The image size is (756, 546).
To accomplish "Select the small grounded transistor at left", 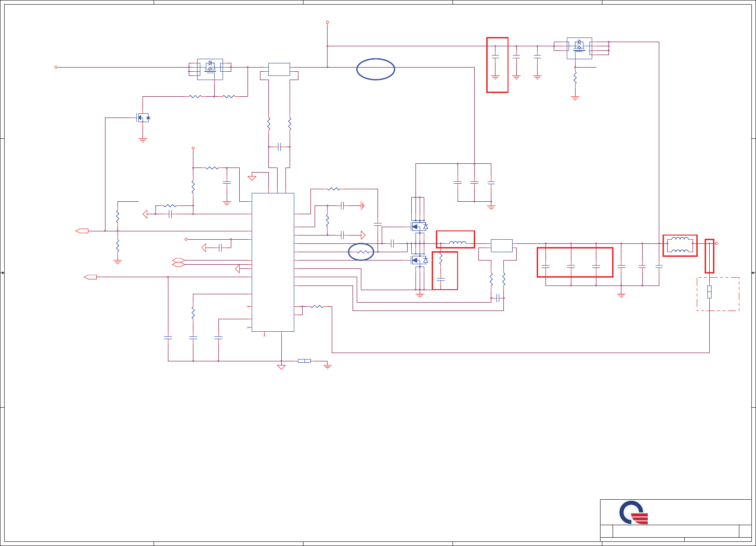I will (x=143, y=118).
